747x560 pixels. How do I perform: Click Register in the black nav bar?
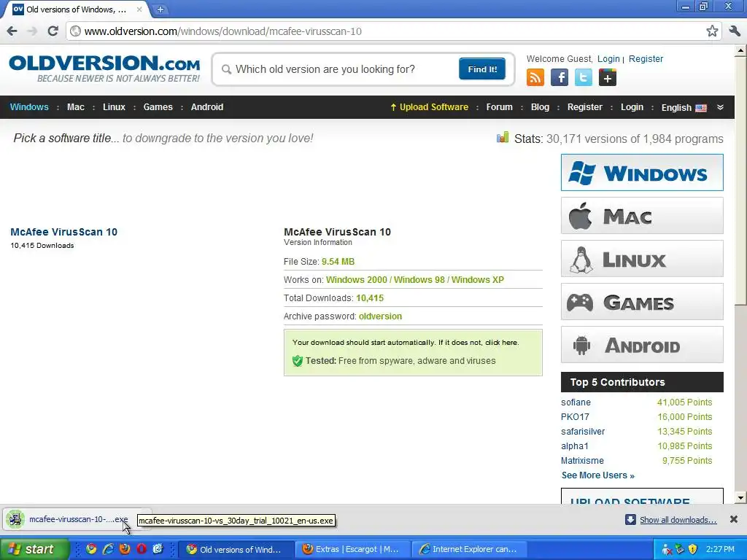click(x=584, y=107)
